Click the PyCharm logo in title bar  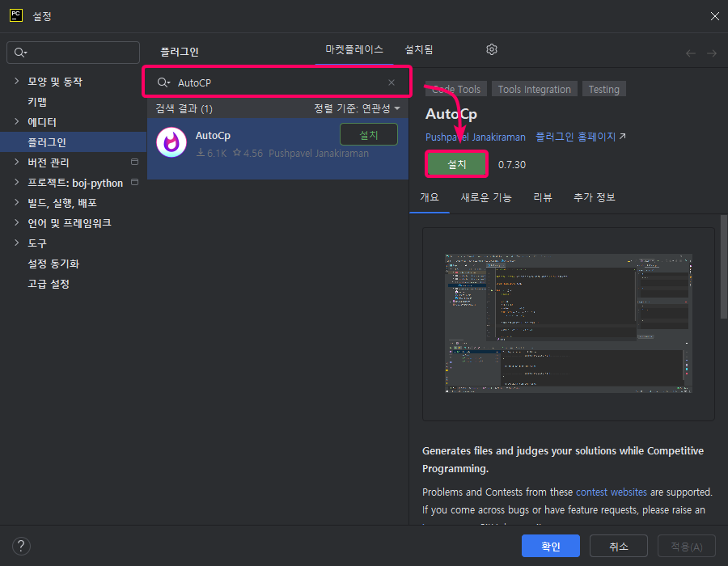click(16, 15)
